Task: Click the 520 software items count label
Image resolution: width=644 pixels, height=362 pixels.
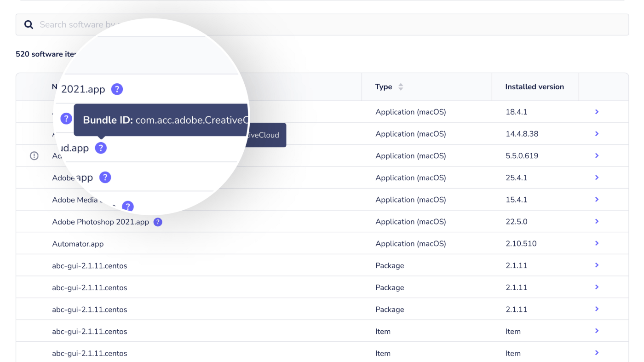Action: [x=46, y=54]
